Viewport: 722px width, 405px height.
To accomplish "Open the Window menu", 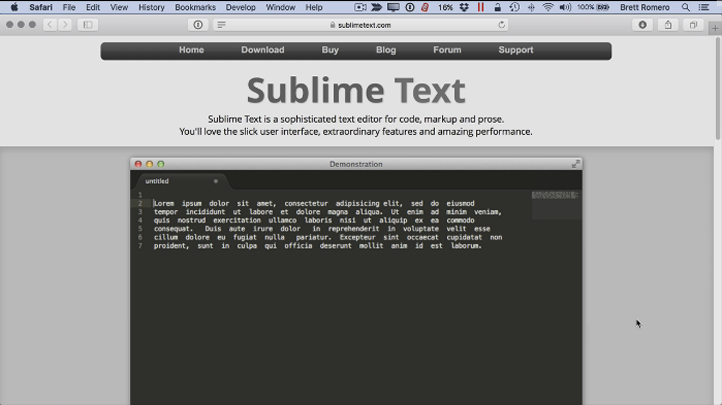I will tap(280, 7).
